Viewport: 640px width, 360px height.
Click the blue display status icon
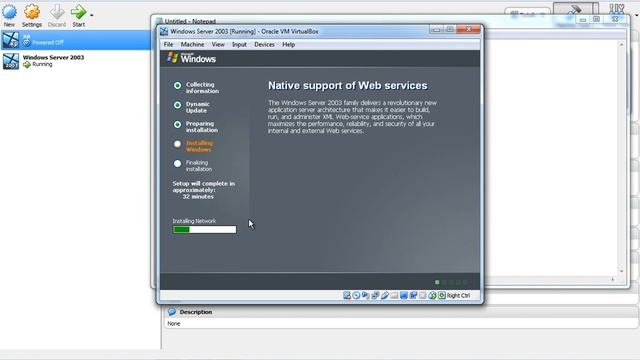tap(404, 295)
